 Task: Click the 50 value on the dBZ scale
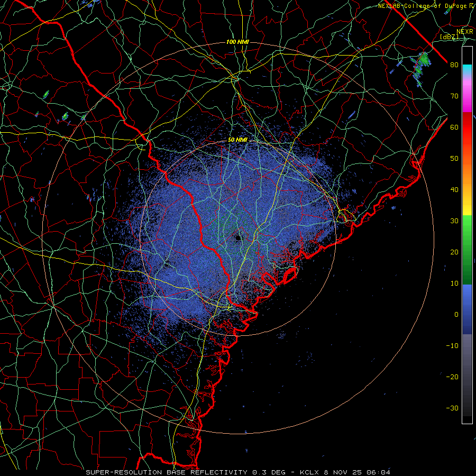pos(454,159)
